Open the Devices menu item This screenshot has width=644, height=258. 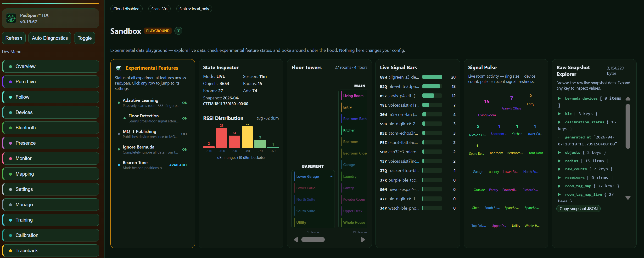coord(51,112)
